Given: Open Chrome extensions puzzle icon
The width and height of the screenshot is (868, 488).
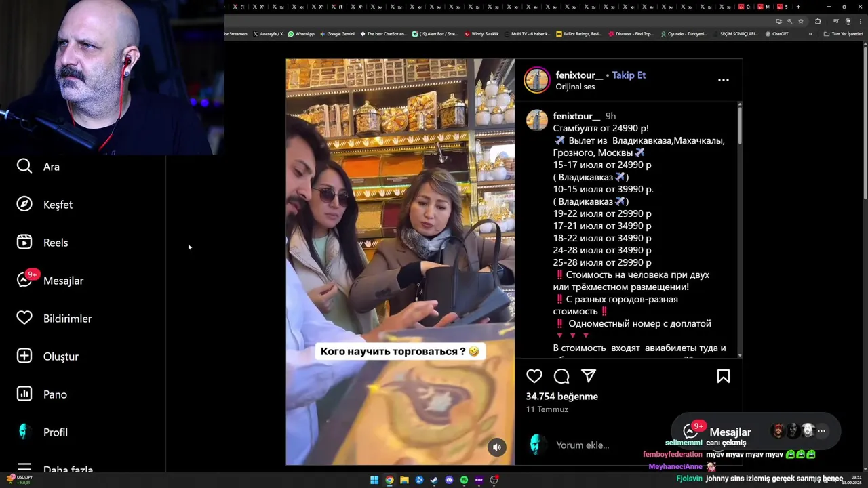Looking at the screenshot, I should (818, 21).
